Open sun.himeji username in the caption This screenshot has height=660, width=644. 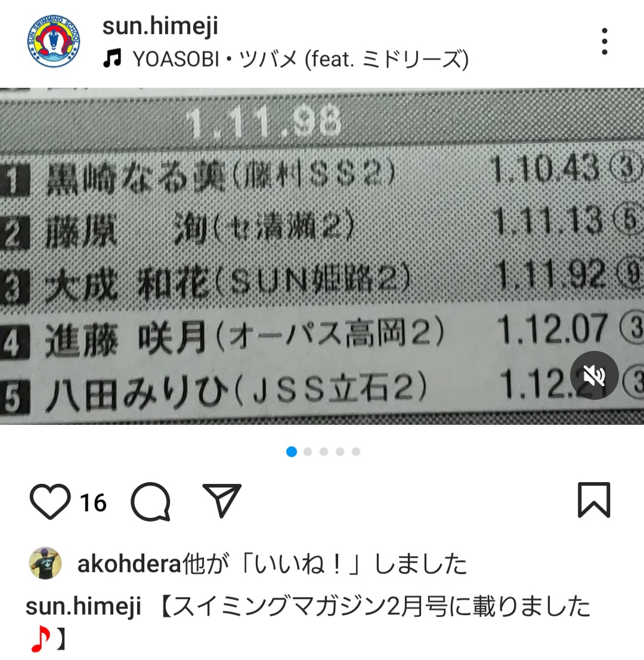click(83, 607)
